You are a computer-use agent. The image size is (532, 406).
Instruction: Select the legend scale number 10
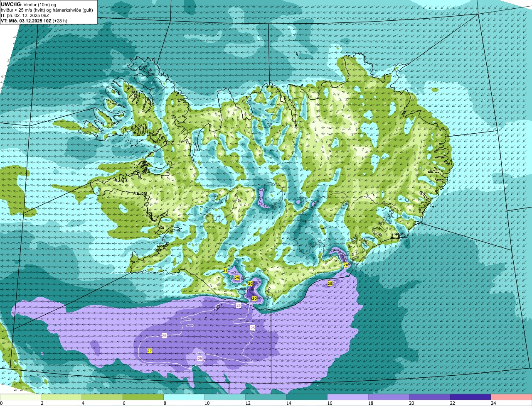click(207, 403)
